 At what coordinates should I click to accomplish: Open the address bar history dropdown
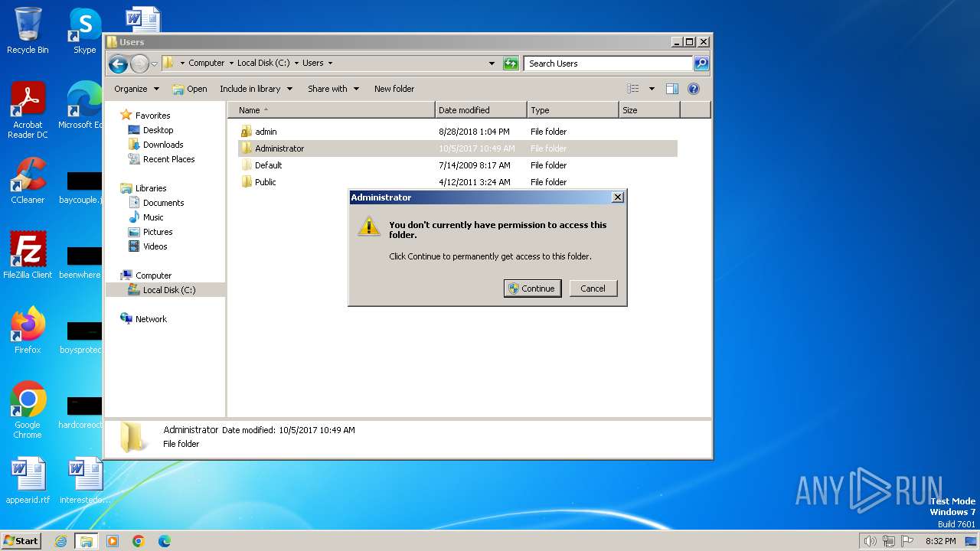[492, 64]
